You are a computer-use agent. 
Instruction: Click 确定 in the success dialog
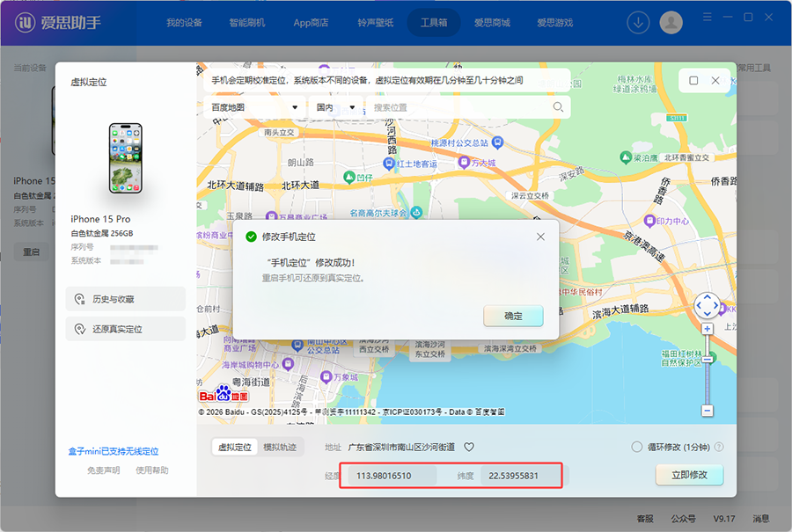(513, 316)
